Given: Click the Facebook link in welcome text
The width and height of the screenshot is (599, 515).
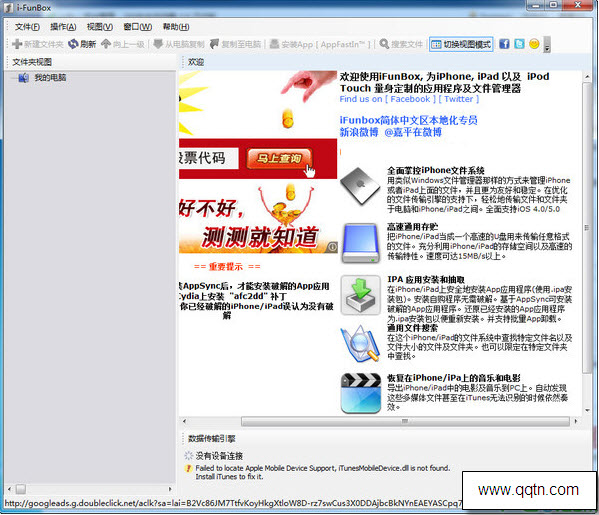Looking at the screenshot, I should pyautogui.click(x=410, y=99).
